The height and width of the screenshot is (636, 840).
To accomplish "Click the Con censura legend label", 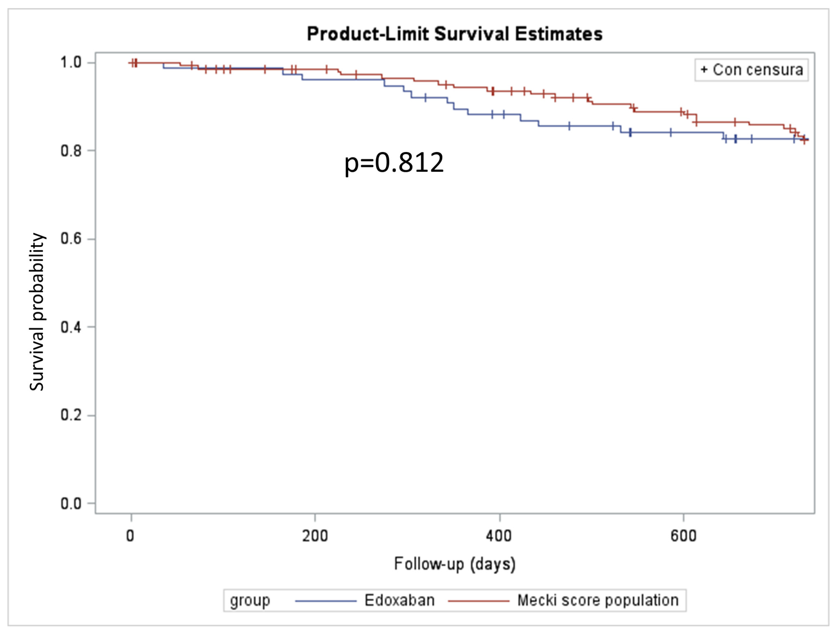I will pos(758,69).
